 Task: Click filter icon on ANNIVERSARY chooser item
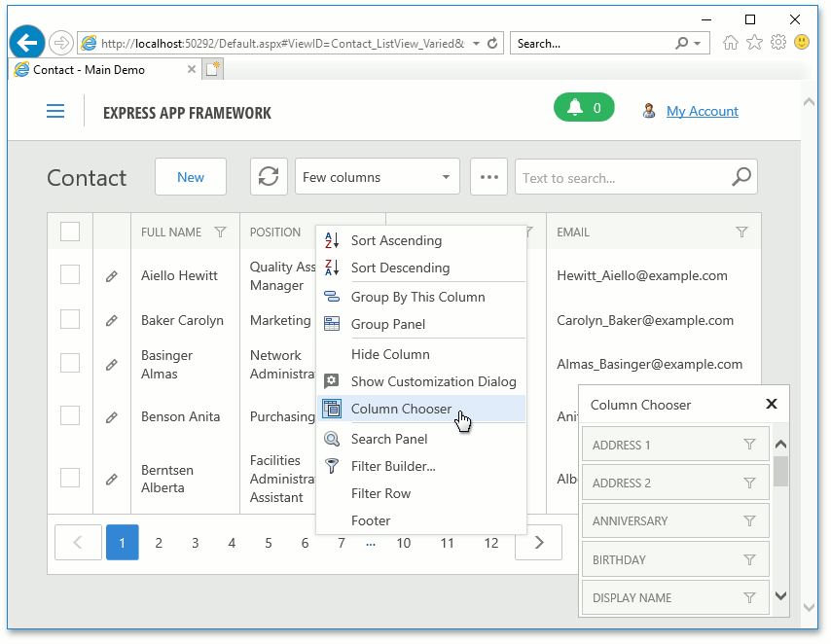(749, 521)
